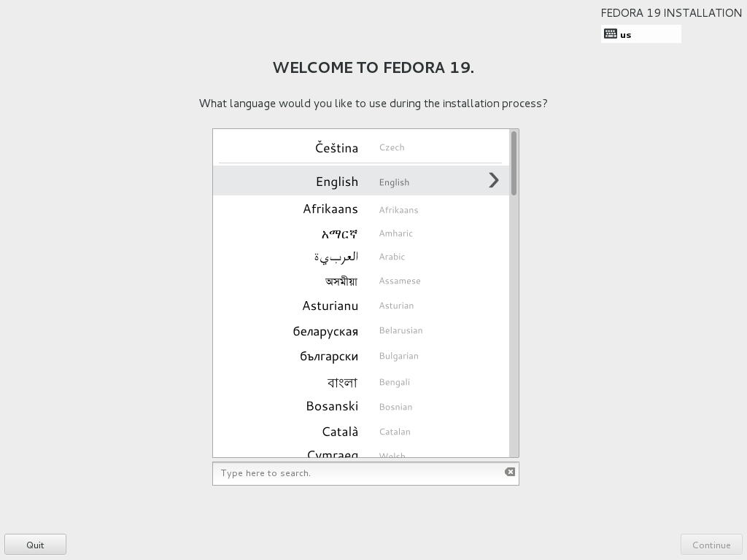Viewport: 747px width, 560px height.
Task: Click the language list scrollbar handle
Action: 514,163
